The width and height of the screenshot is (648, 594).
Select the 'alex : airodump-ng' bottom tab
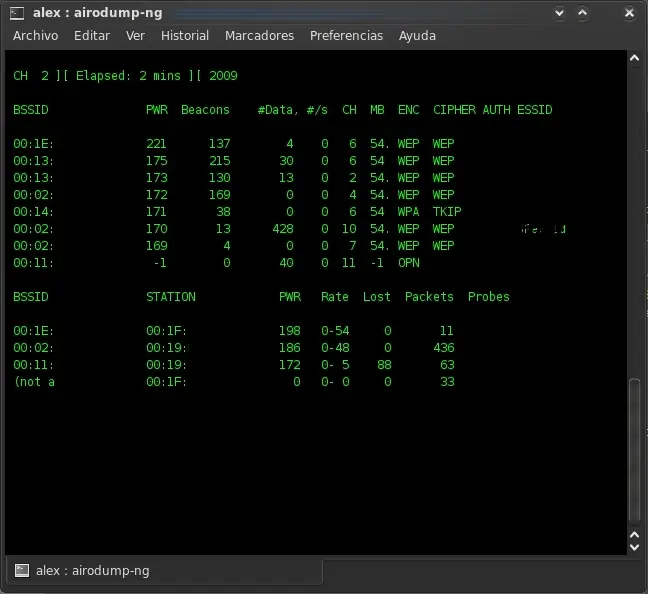pos(164,571)
